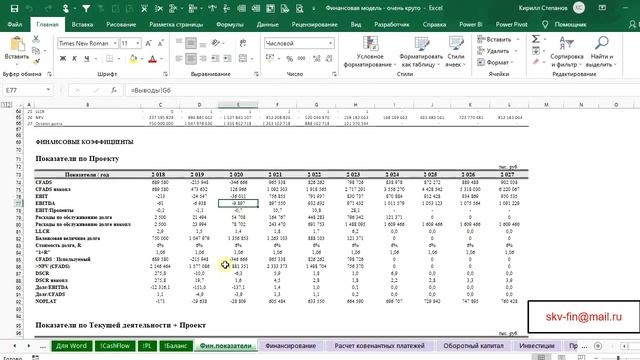
Task: Click the ribbon display options icon
Action: click(602, 8)
